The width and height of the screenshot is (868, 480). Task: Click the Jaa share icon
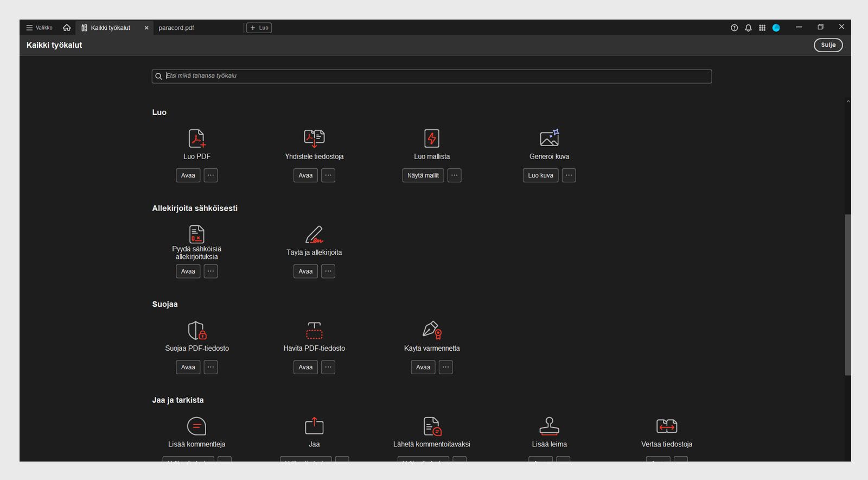(x=314, y=426)
